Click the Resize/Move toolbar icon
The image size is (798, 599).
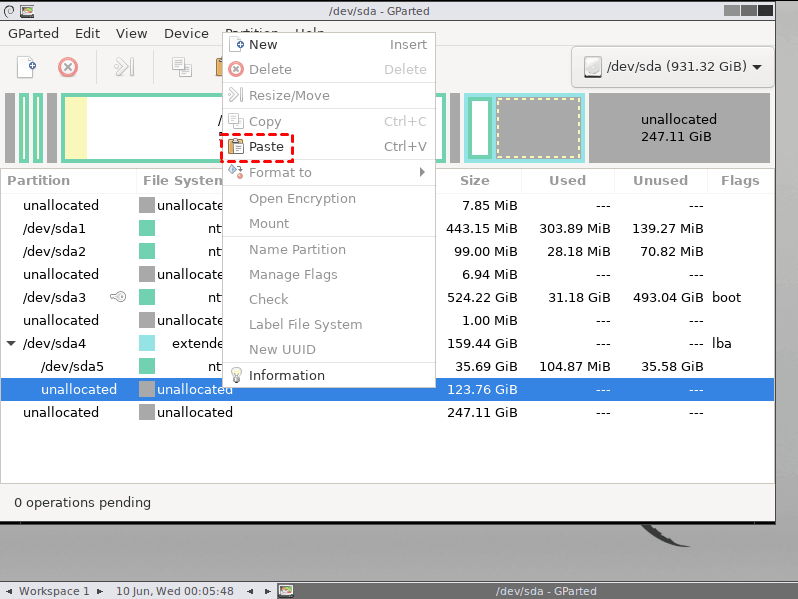click(124, 67)
